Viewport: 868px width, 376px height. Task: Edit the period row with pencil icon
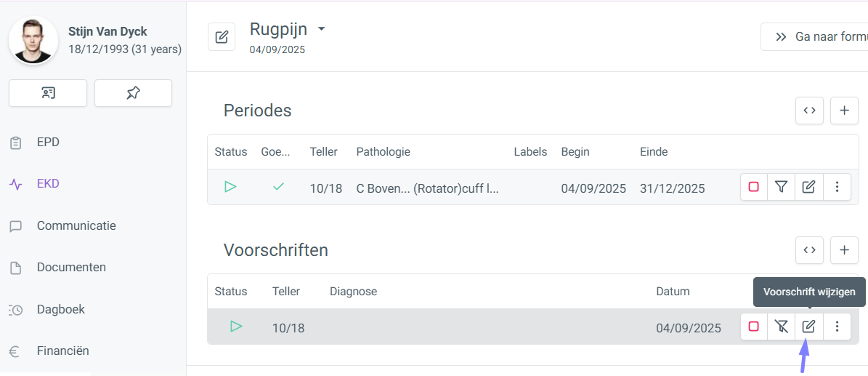point(808,187)
